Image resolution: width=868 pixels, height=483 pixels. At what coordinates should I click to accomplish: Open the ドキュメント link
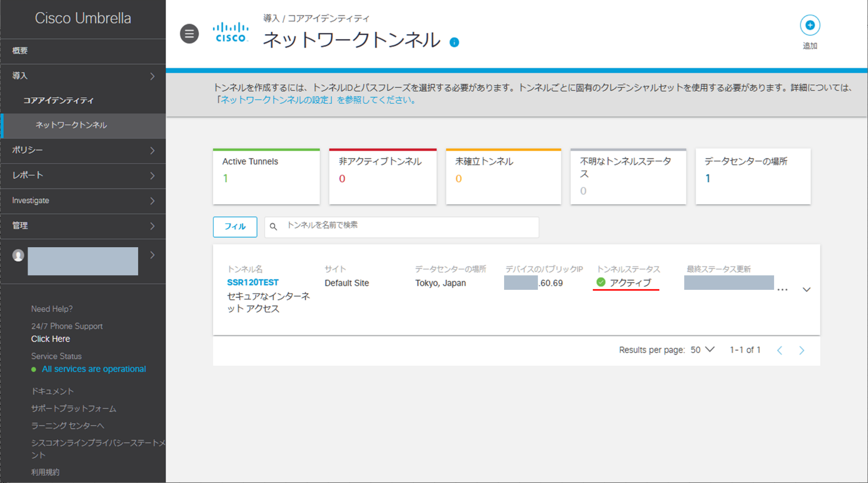(52, 391)
